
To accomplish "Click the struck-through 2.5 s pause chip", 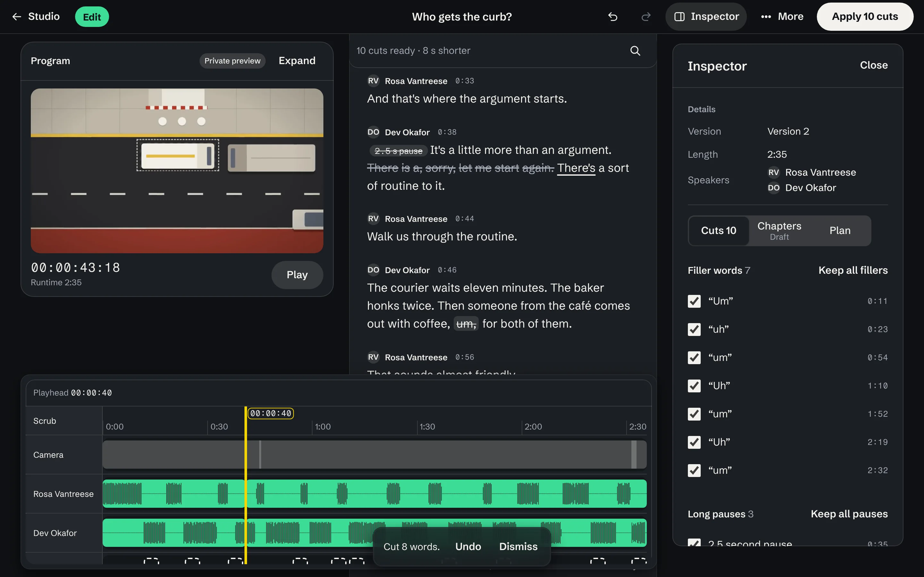I will (x=398, y=151).
